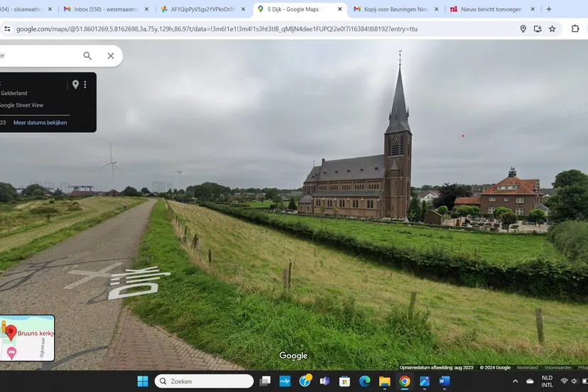
Task: Open Microsoft Store on the taskbar
Action: (x=344, y=381)
